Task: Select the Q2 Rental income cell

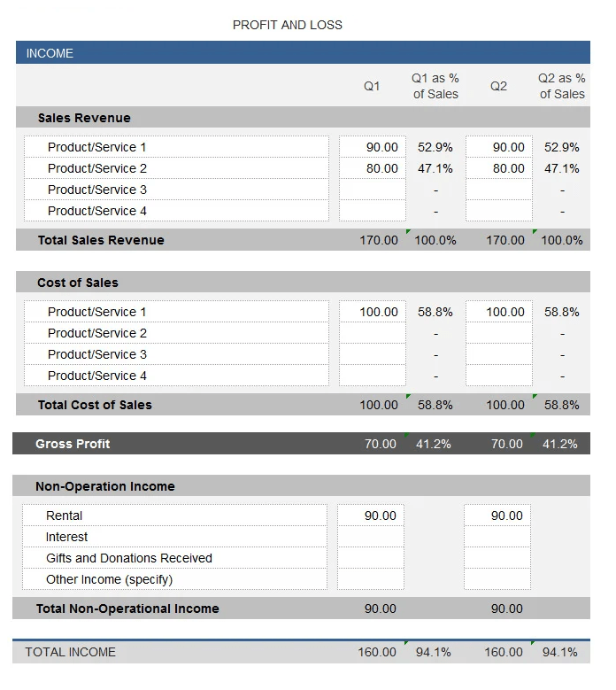Action: [x=497, y=516]
